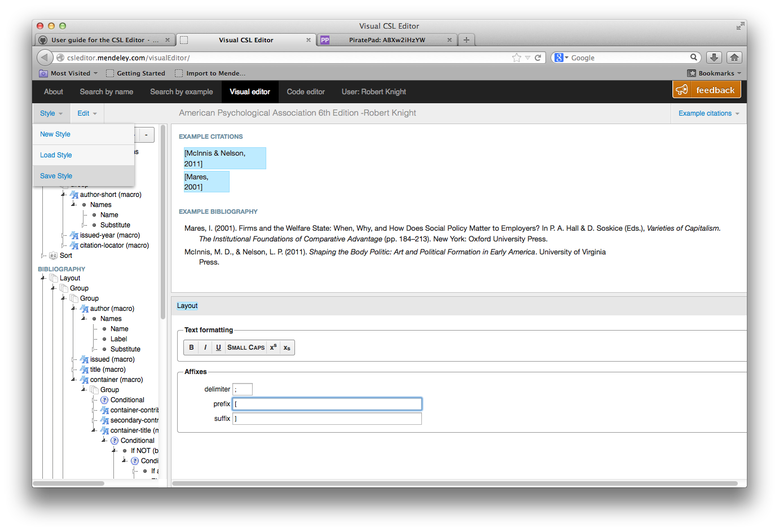Click issued-year macro icon in tree

click(74, 235)
